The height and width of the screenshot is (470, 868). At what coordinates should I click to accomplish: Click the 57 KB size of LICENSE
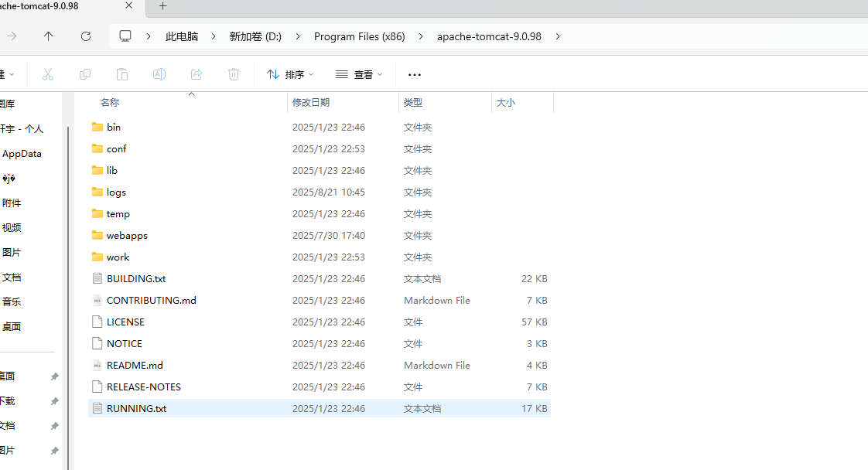click(x=535, y=322)
